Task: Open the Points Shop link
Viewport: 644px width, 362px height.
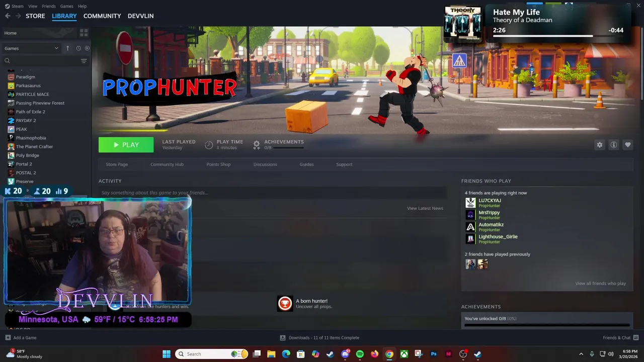Action: tap(218, 164)
